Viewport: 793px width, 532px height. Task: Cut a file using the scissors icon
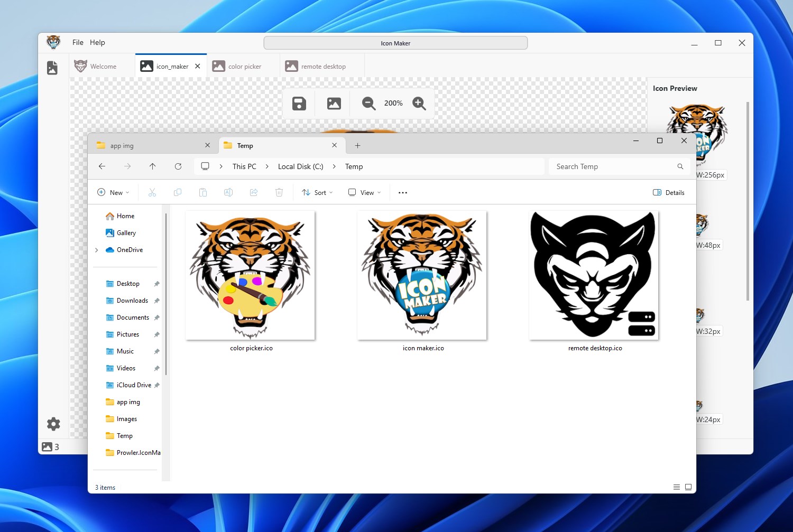(x=152, y=192)
